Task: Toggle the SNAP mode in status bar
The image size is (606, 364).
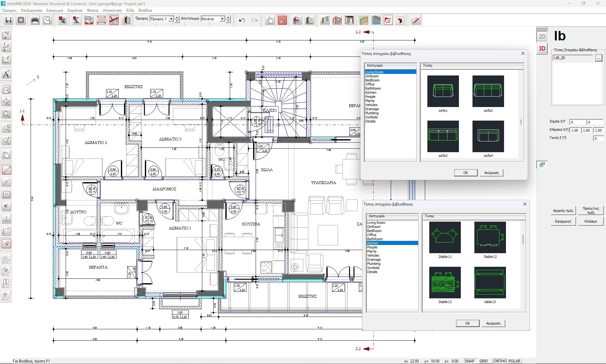Action: pos(469,361)
